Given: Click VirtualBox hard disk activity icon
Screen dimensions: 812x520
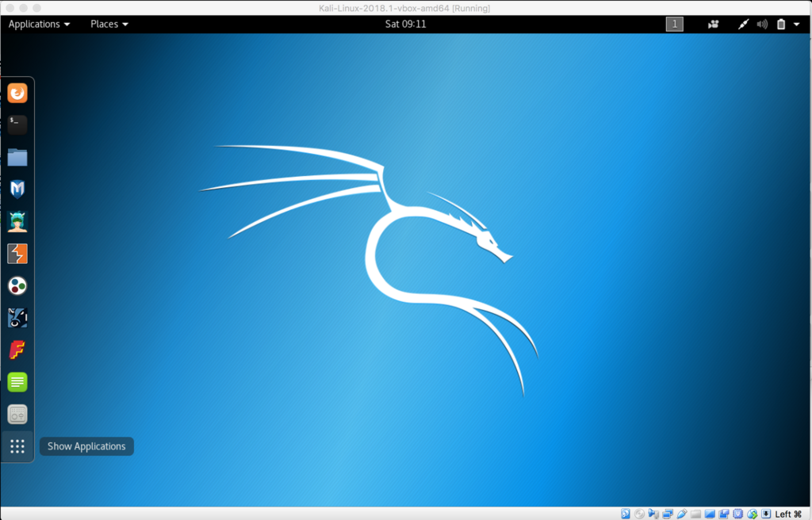Looking at the screenshot, I should [x=626, y=514].
